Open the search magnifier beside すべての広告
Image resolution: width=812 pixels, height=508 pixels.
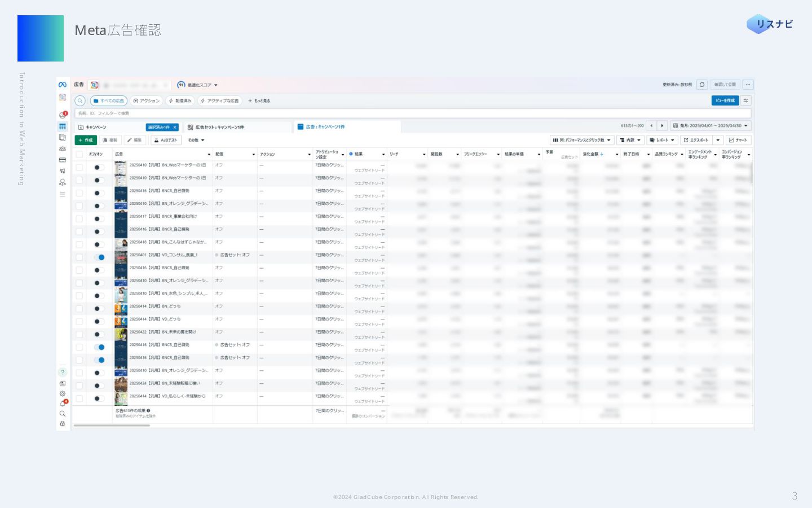pos(81,101)
